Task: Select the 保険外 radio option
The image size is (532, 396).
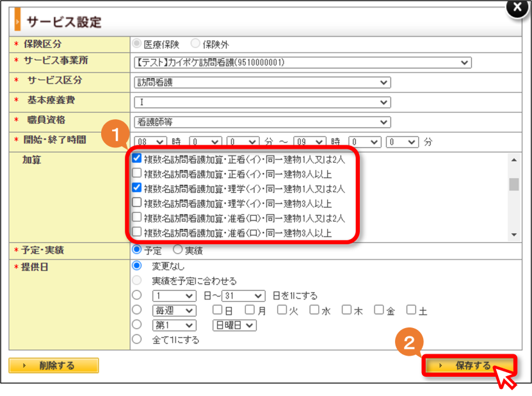Action: click(195, 44)
